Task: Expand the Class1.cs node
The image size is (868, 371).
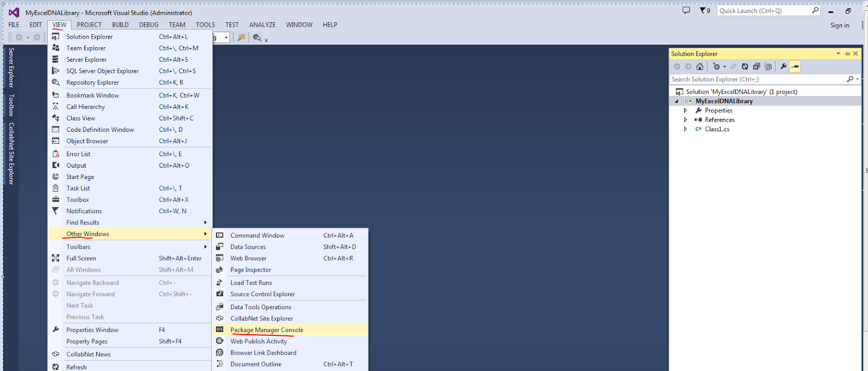Action: 685,129
